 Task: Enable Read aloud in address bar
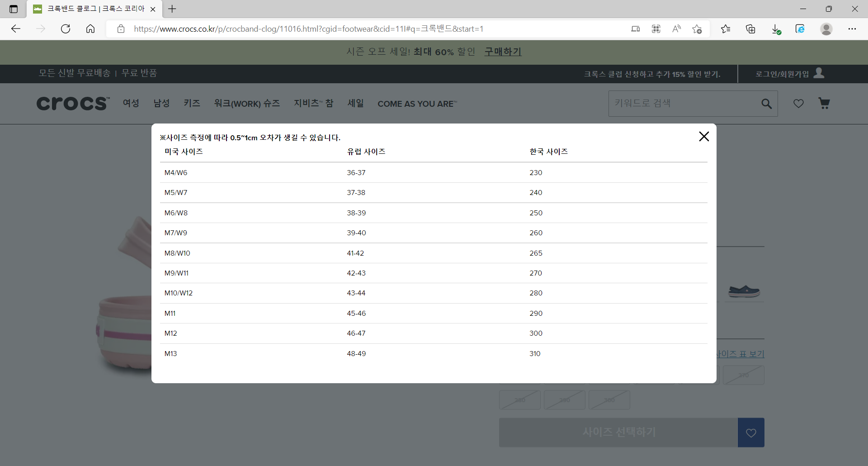click(x=677, y=29)
